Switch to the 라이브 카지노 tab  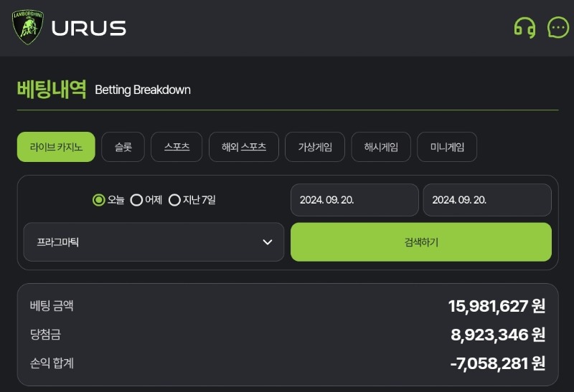pos(56,147)
